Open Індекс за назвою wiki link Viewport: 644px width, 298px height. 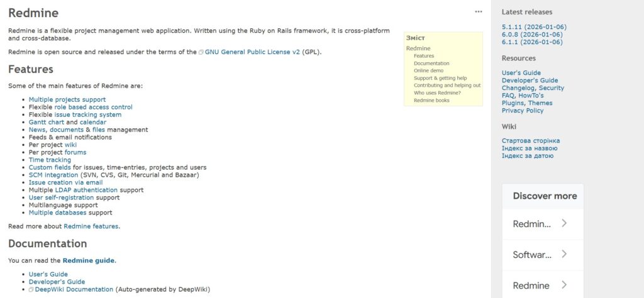coord(530,148)
